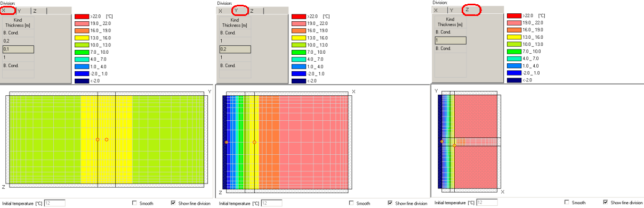Click the 13.0 _ 16.0 yellow swatch in middle legend
Image resolution: width=644 pixels, height=208 pixels.
coord(299,38)
